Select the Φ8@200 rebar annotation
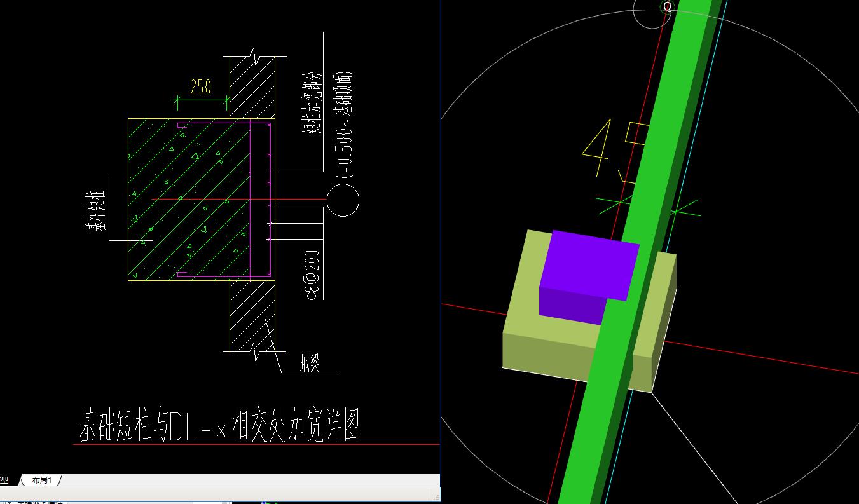859x504 pixels. [x=312, y=275]
